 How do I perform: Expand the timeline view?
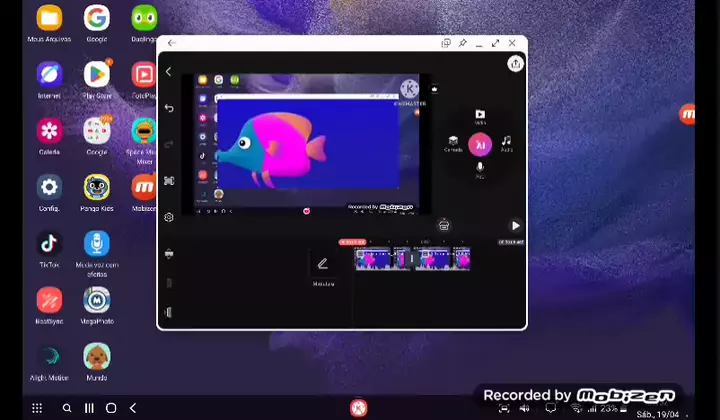pos(169,253)
